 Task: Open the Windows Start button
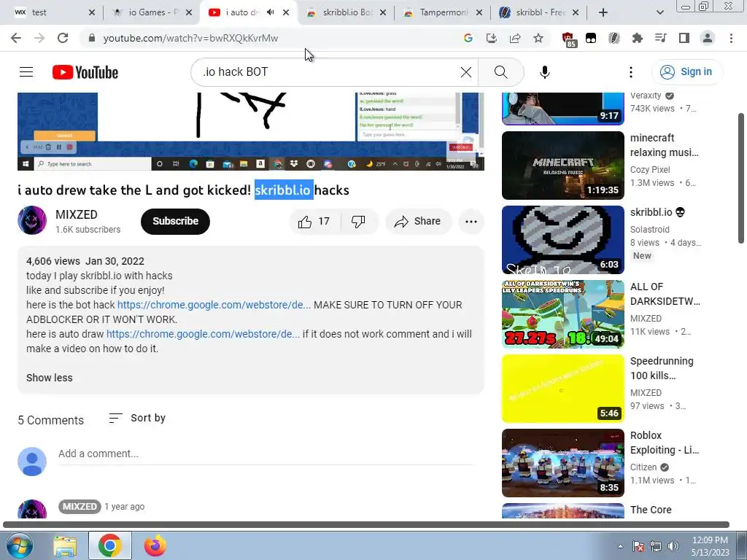pos(20,545)
